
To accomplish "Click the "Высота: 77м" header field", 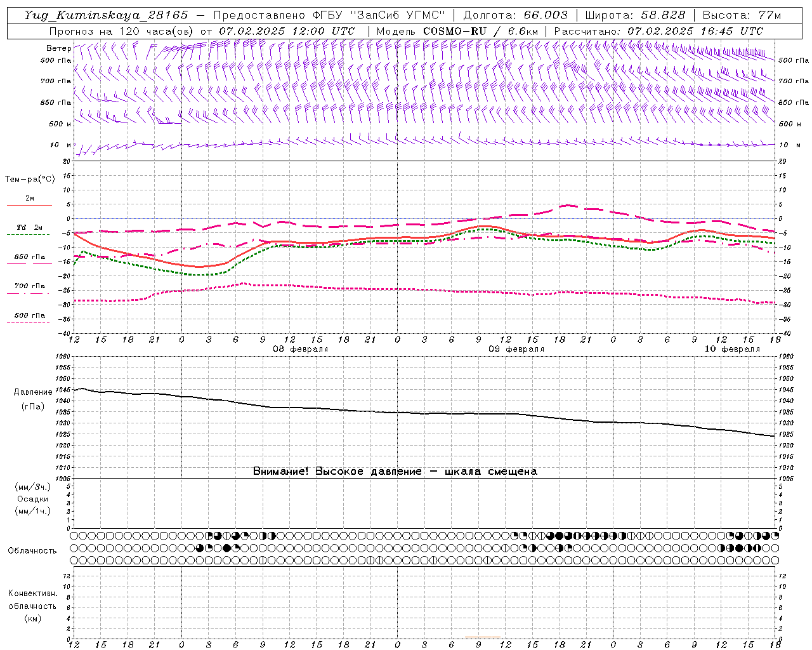I will click(742, 15).
